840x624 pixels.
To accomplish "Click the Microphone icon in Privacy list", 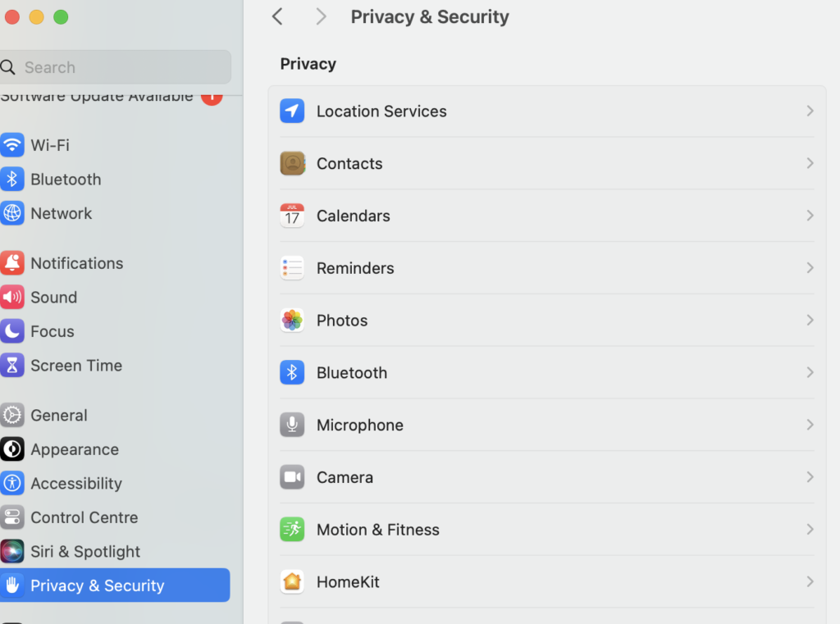I will click(x=292, y=425).
